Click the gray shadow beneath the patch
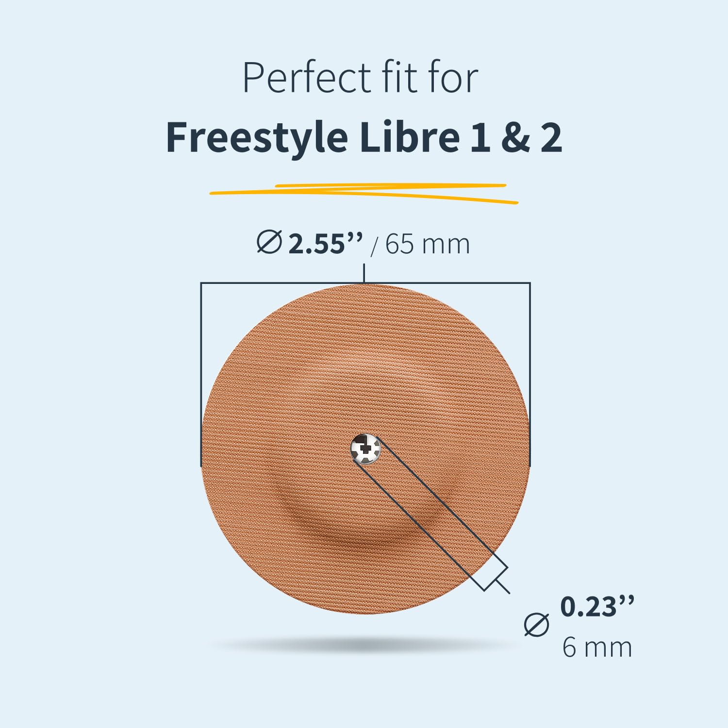The height and width of the screenshot is (728, 728). coord(364,645)
